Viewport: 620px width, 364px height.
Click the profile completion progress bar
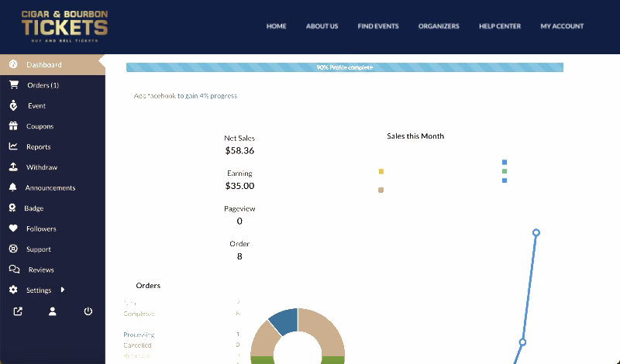(344, 67)
